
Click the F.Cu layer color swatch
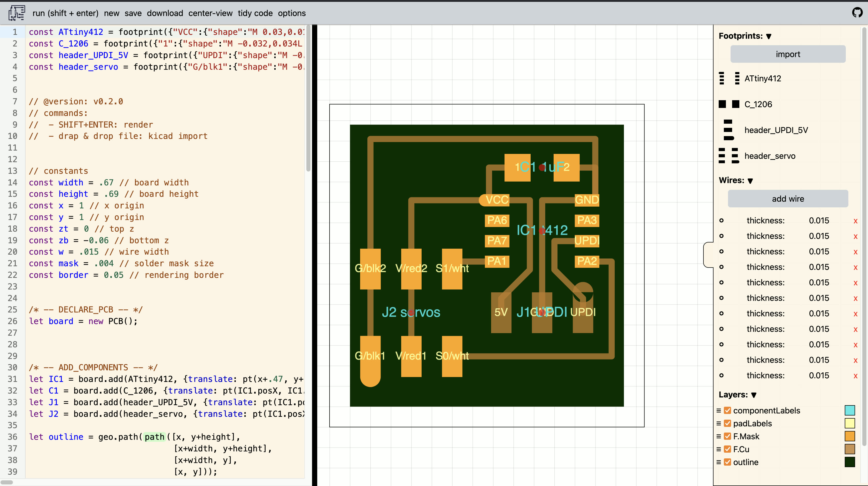(x=850, y=449)
